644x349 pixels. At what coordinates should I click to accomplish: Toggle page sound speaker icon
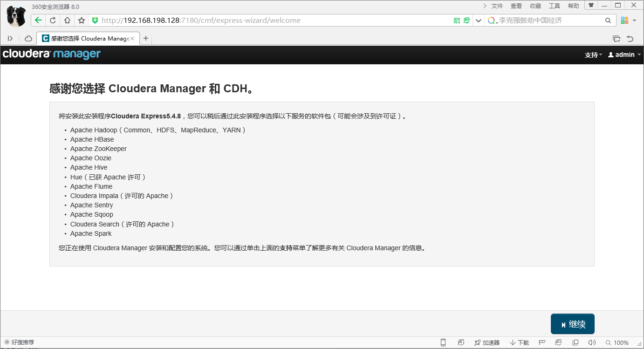point(592,342)
